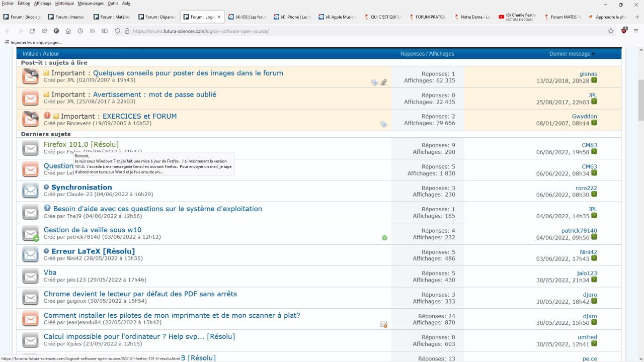
Task: Open the Firefox 101.0 [Résolu] thread
Action: coord(81,145)
